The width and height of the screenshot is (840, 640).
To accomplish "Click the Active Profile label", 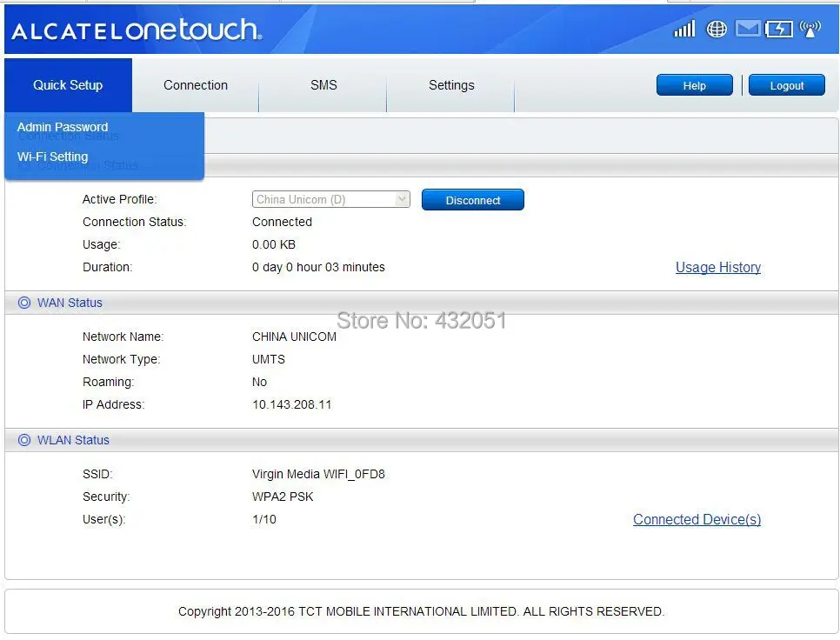I will (119, 199).
